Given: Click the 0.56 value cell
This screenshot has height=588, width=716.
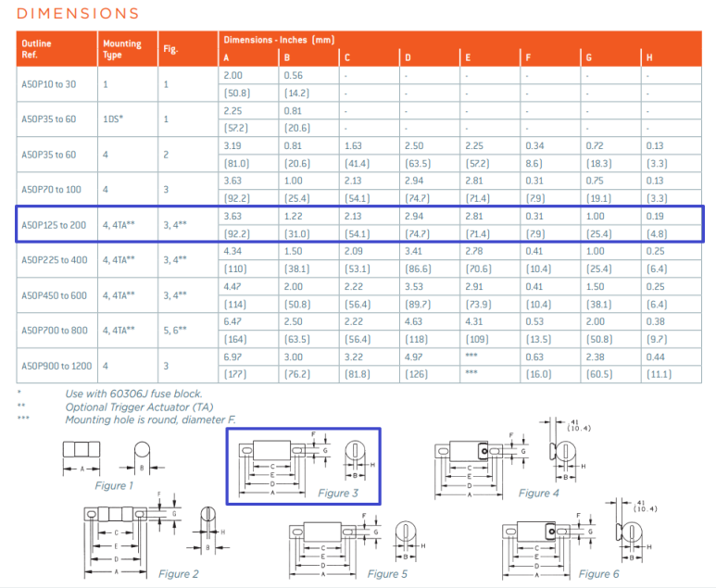Looking at the screenshot, I should [309, 75].
